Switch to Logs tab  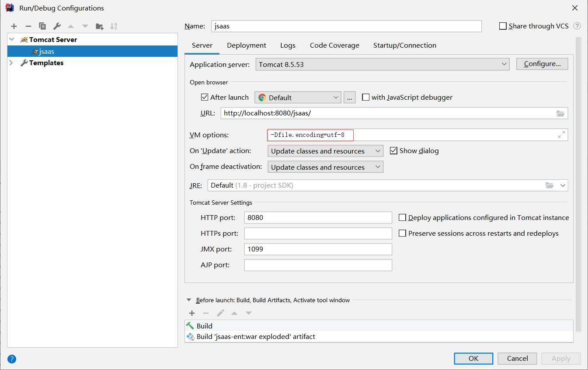[x=288, y=45]
